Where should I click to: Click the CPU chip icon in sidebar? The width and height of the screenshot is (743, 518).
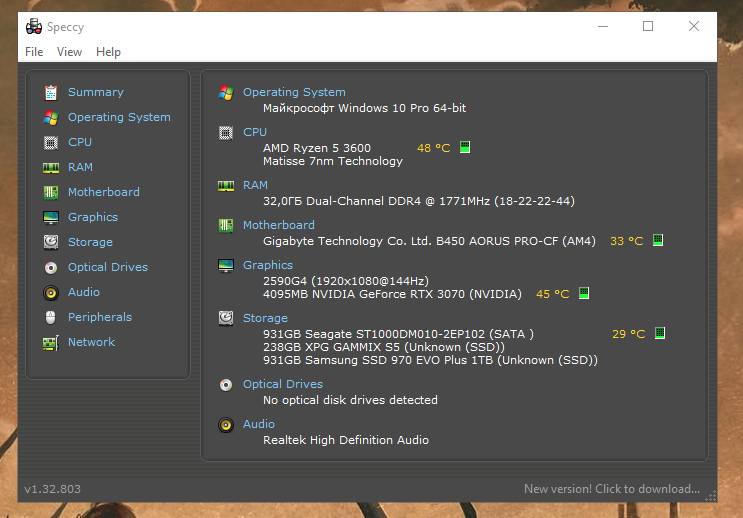[x=51, y=143]
